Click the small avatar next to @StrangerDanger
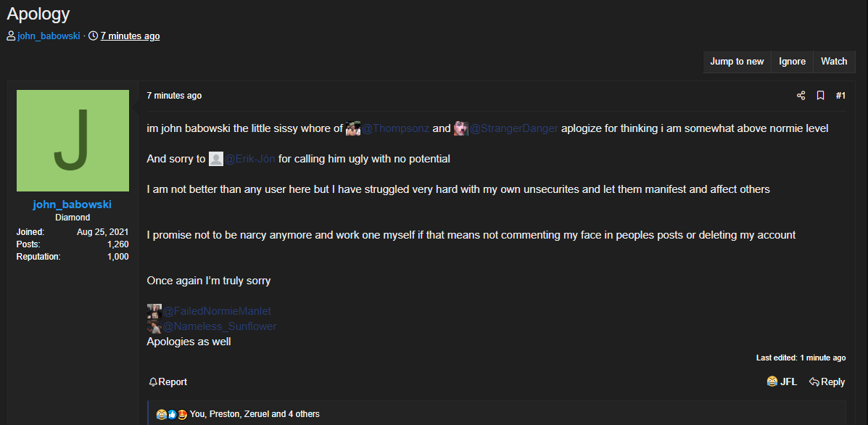The height and width of the screenshot is (425, 868). (x=461, y=128)
